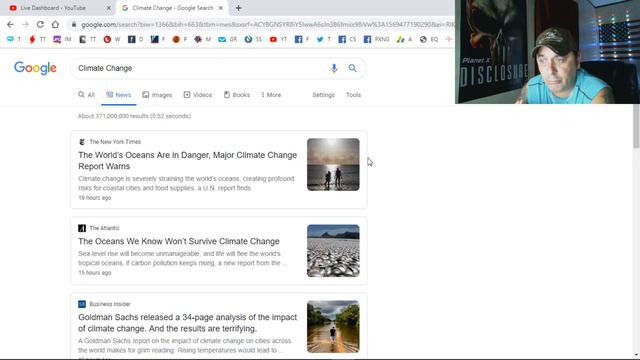Open the SS bookmark
640x360 pixels.
tap(253, 39)
